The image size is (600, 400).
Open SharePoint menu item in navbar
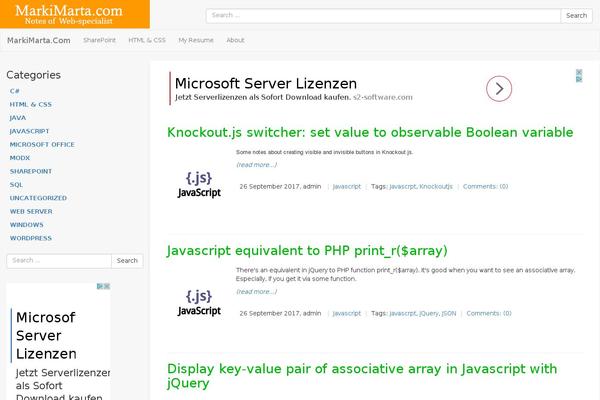(x=99, y=40)
